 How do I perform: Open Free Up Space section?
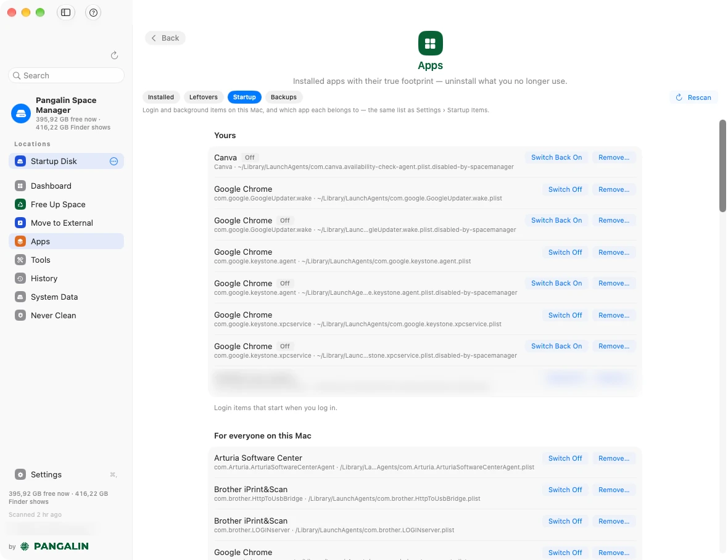click(x=67, y=204)
